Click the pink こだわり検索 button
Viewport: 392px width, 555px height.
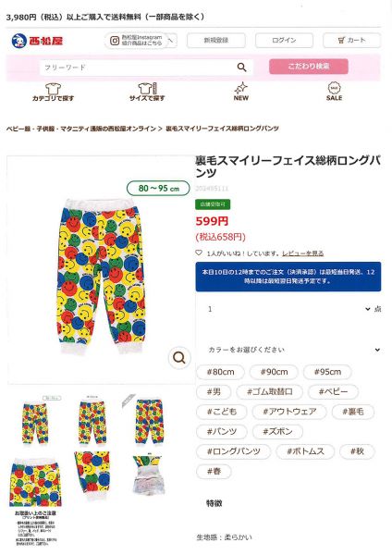click(309, 67)
